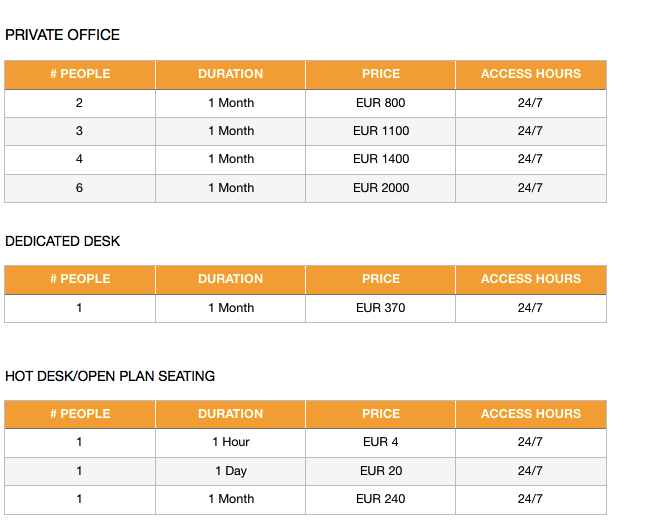Screen dimensions: 671x520
Task: Click the 24/7 cell in Dedicated Desk row
Action: click(x=531, y=308)
